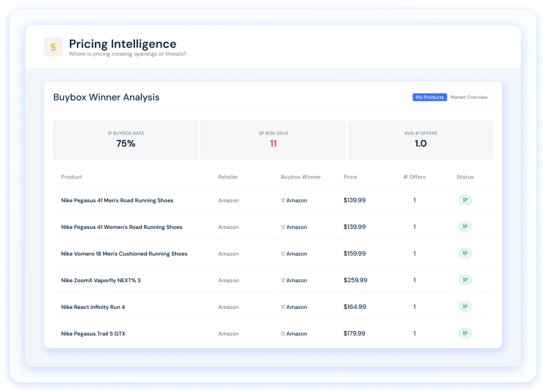Click 1P status badge for React Infinity Run 4
The height and width of the screenshot is (392, 546).
[465, 307]
